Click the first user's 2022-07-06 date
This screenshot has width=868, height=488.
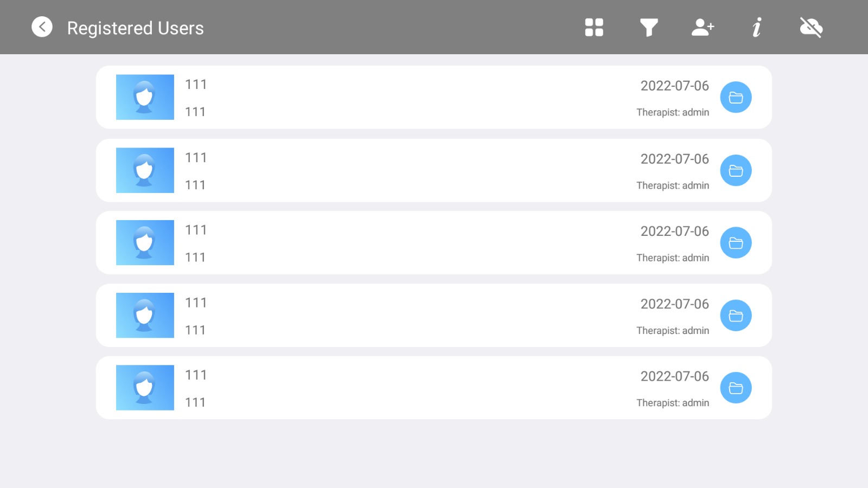[x=674, y=86]
